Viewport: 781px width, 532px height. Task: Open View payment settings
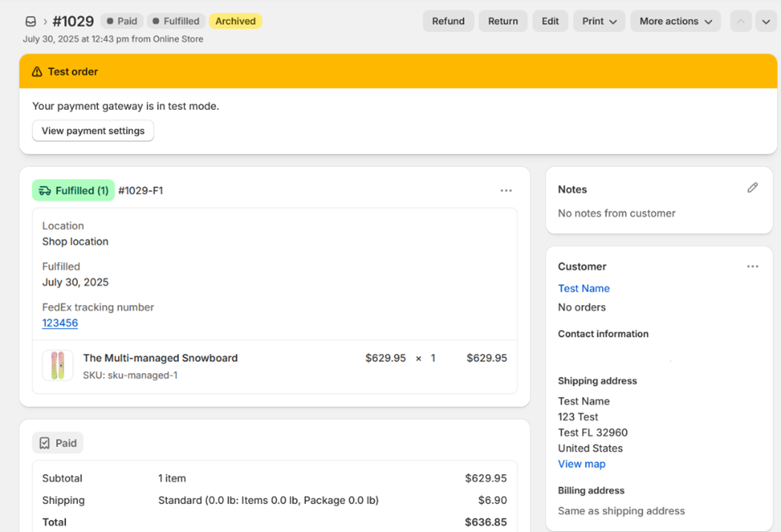93,131
